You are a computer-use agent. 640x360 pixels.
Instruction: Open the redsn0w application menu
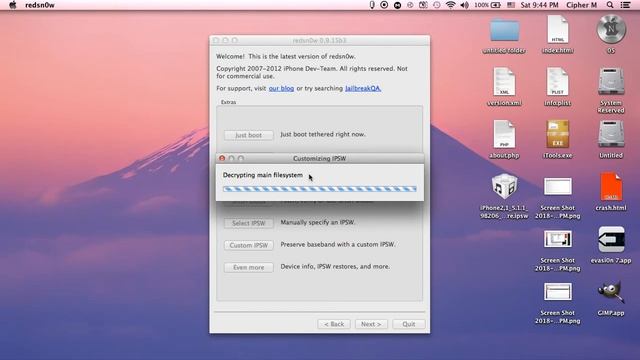point(40,5)
